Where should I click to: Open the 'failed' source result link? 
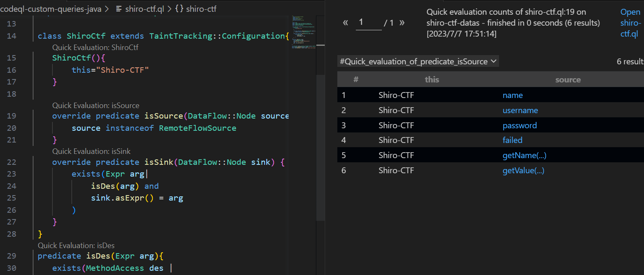pos(513,140)
